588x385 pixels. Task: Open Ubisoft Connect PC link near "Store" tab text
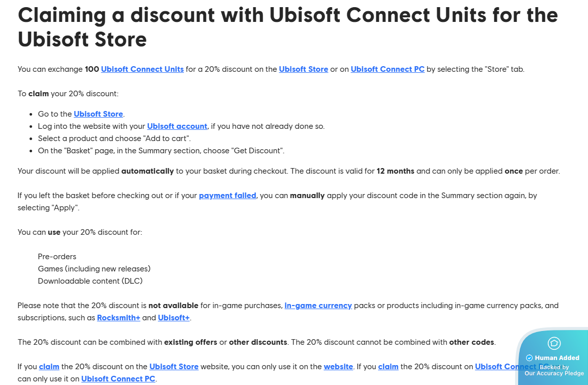[x=387, y=69]
